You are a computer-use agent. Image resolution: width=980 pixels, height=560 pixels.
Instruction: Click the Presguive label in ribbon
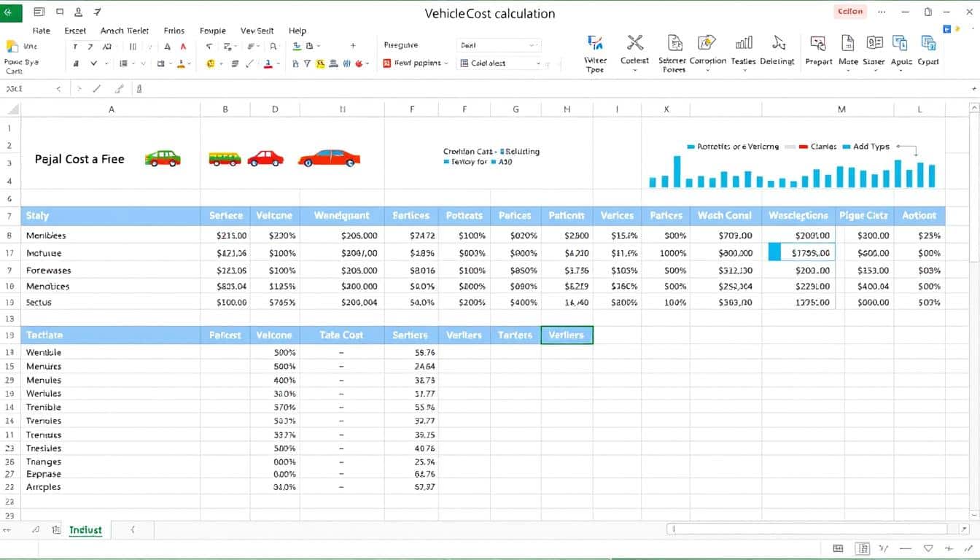click(x=401, y=45)
